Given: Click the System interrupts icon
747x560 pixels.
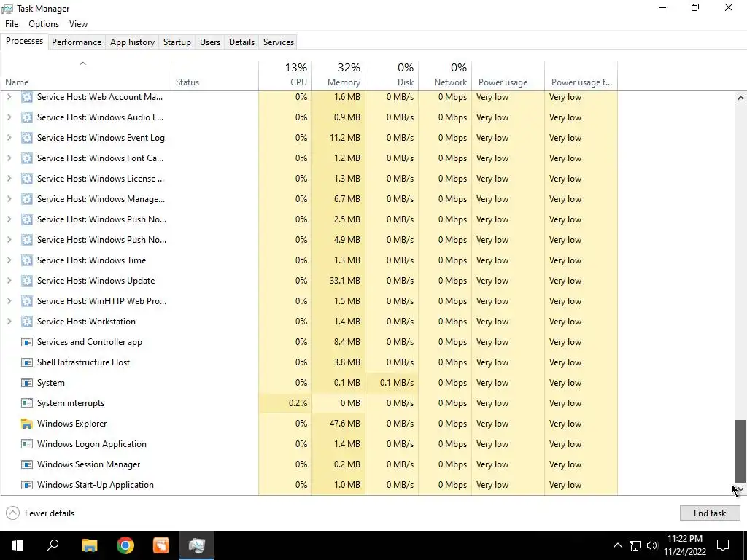Looking at the screenshot, I should 27,403.
